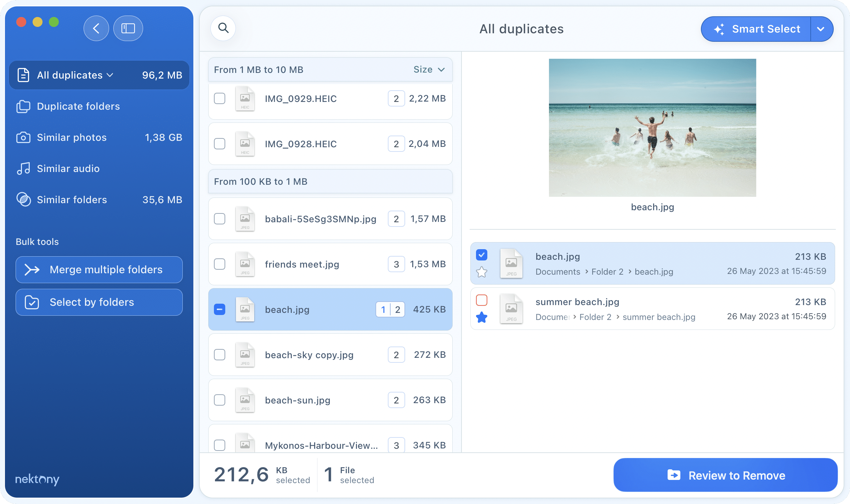Open the From 100 KB to 1 MB group header
850x504 pixels.
point(260,181)
